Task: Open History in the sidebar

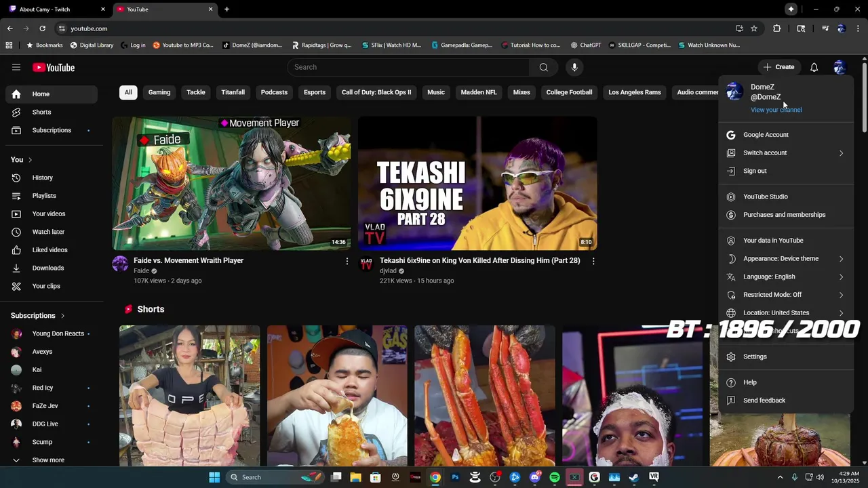Action: pos(52,178)
